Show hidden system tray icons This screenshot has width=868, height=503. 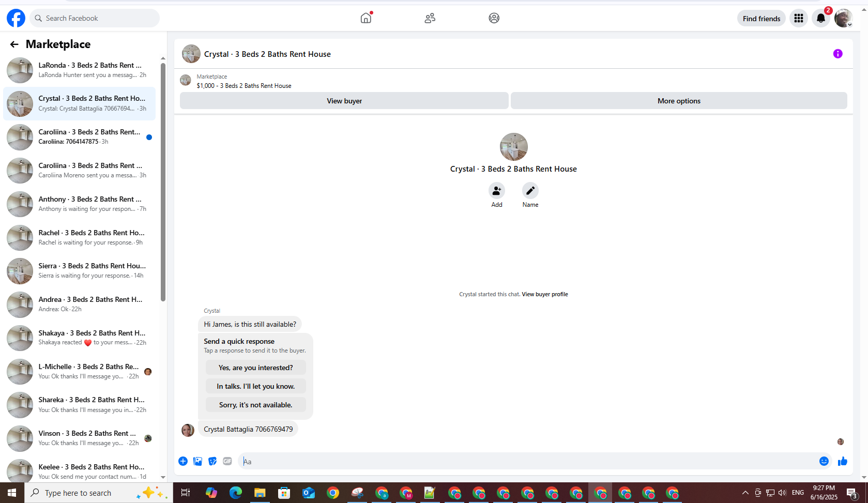745,493
